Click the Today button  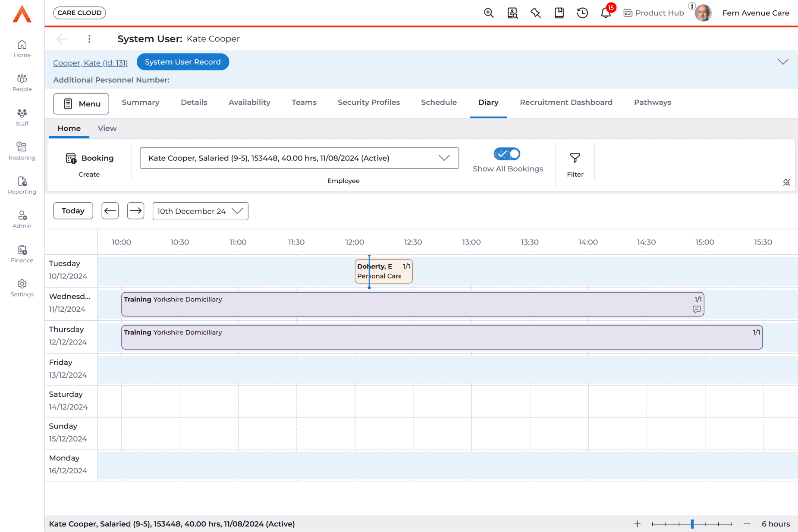pyautogui.click(x=73, y=211)
